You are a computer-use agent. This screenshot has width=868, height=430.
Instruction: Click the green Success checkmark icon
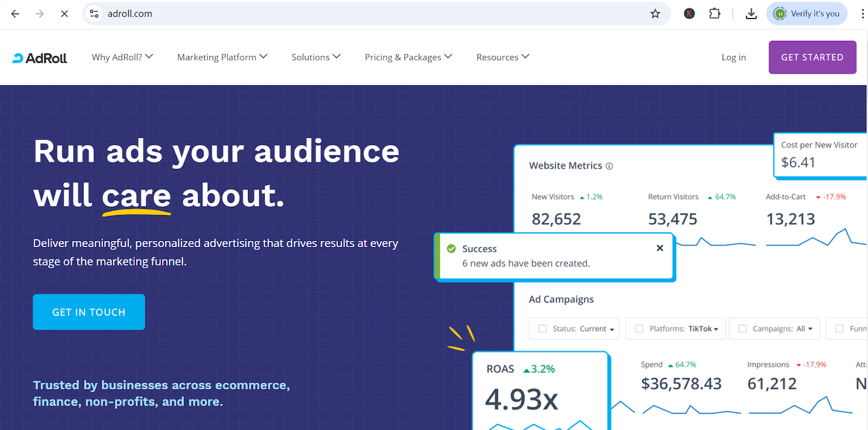451,249
